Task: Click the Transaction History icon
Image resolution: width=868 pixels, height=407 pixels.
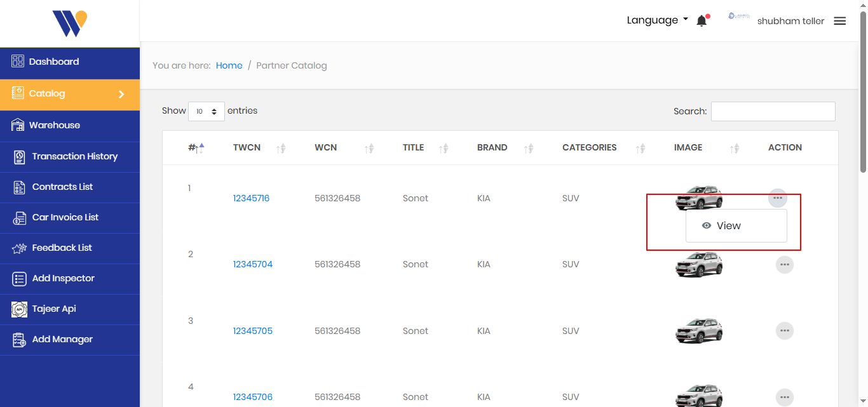Action: point(20,156)
